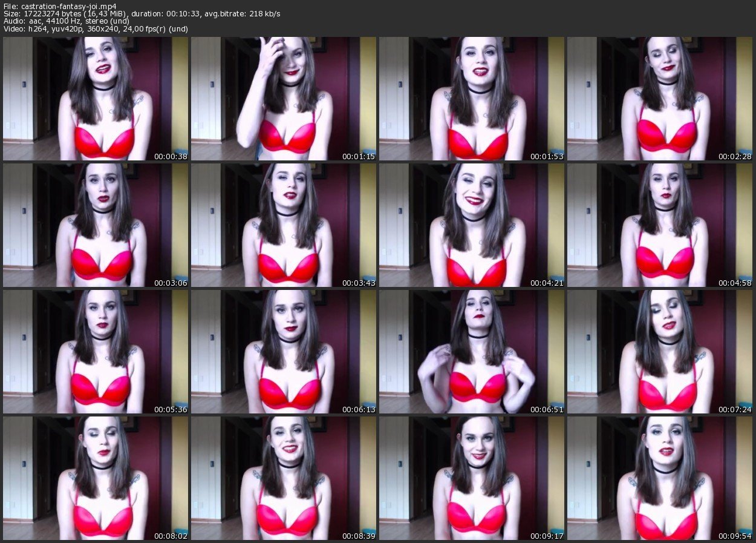Open the thumbnail labeled 00:06:51
This screenshot has width=756, height=543.
(x=471, y=352)
